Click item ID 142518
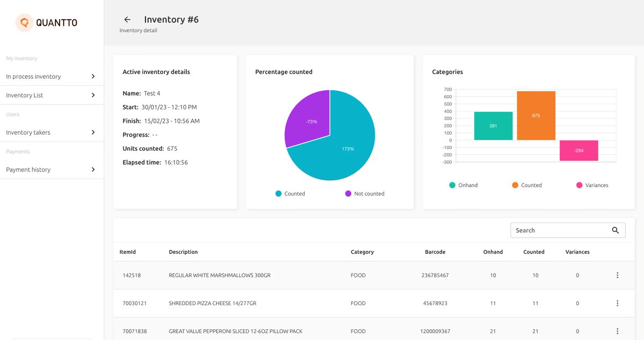The height and width of the screenshot is (340, 644). pos(131,275)
